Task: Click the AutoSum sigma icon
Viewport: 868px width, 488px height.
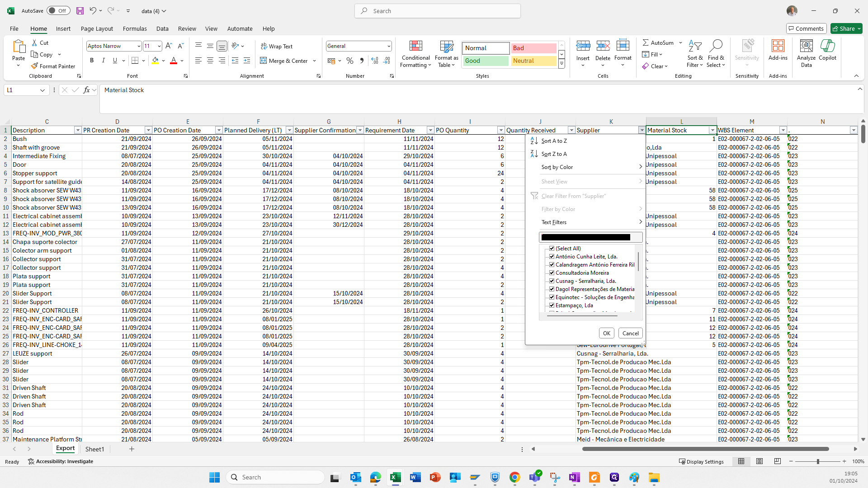Action: click(646, 42)
